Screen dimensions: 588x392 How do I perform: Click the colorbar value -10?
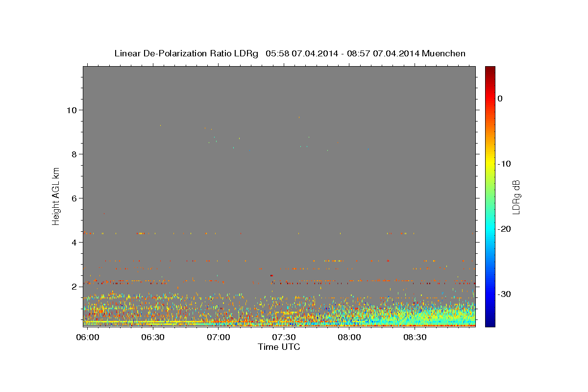coord(505,164)
